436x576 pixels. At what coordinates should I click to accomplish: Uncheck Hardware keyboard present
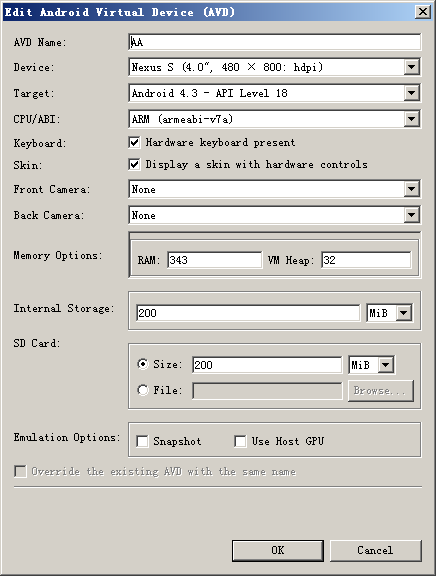pos(134,143)
